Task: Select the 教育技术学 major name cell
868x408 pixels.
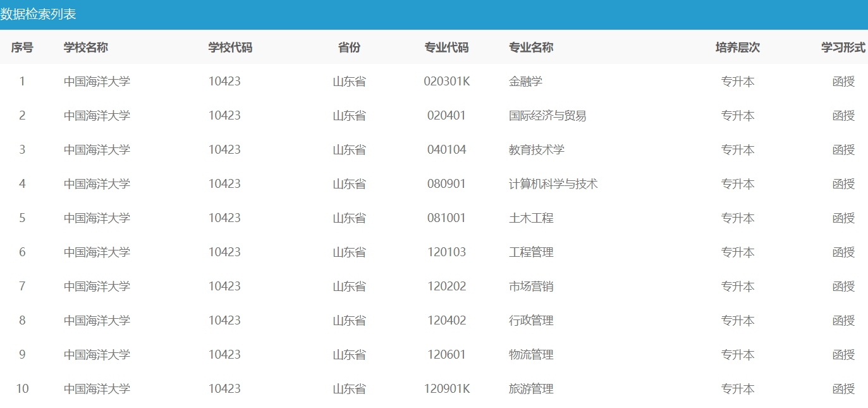Action: pos(537,150)
